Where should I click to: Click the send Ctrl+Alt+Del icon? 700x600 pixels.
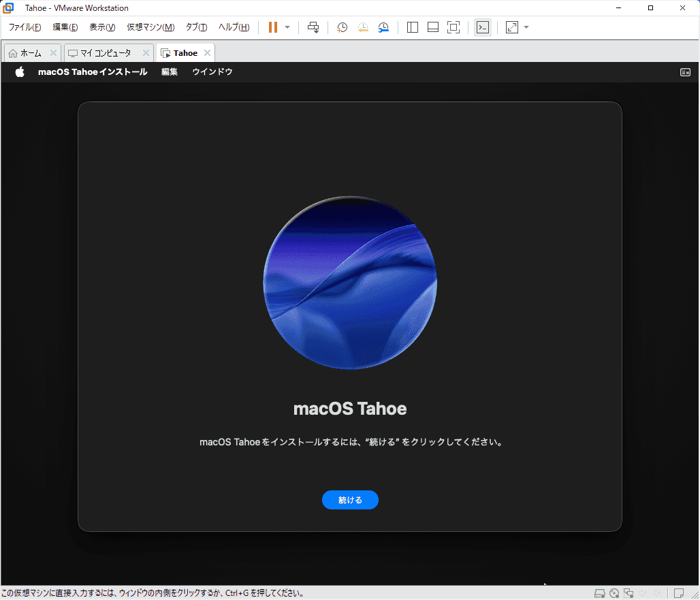point(313,27)
